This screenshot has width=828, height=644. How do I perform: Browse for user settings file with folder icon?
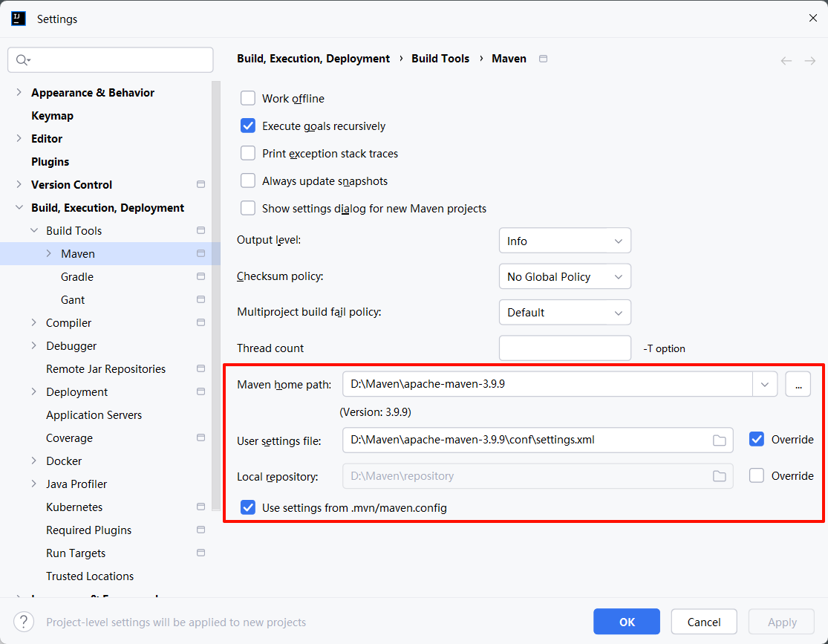(x=720, y=440)
